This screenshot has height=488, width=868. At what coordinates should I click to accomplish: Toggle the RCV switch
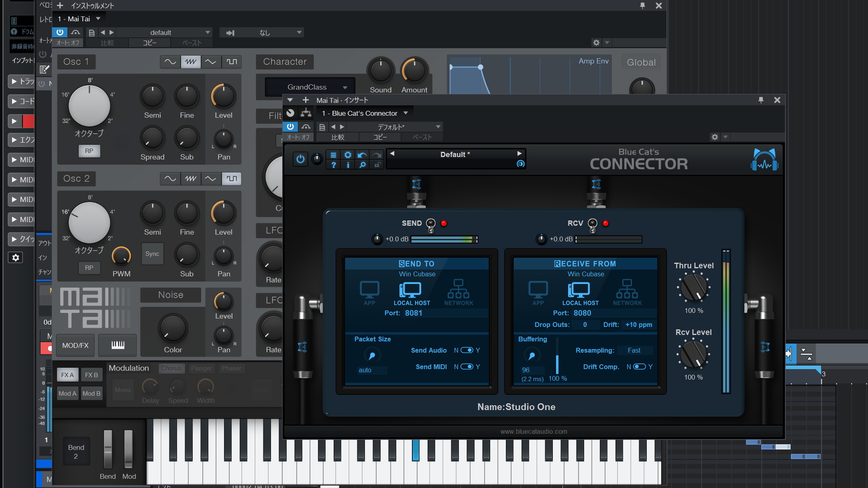(593, 225)
